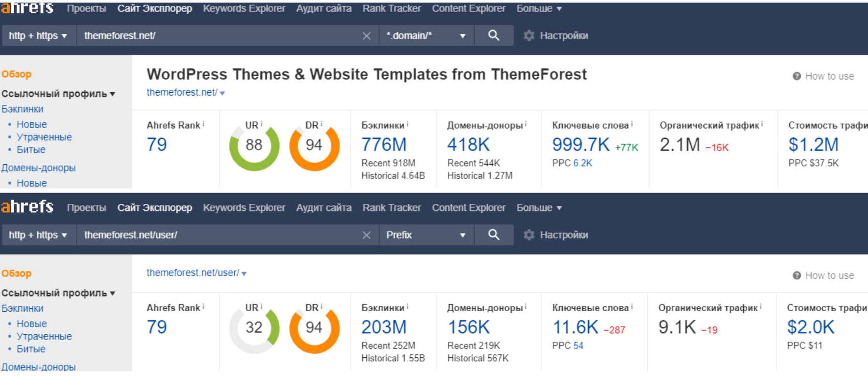
Task: Click the info icon beside the top DR label
Action: click(321, 124)
